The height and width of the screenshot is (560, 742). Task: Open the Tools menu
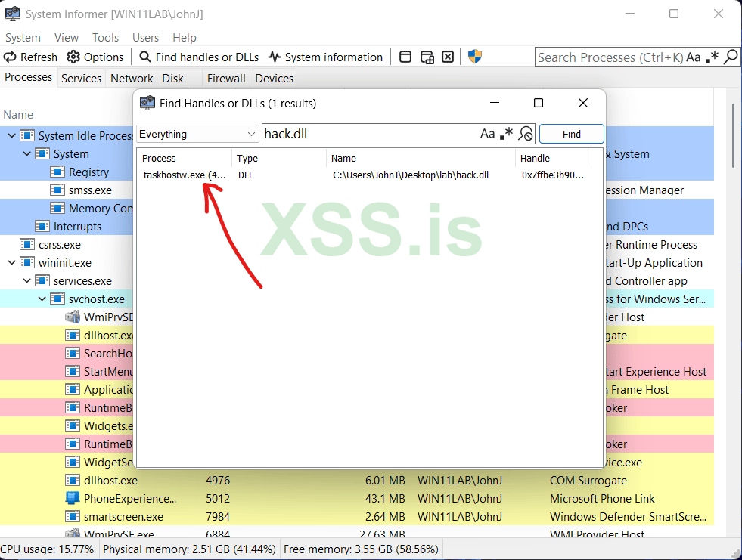tap(105, 37)
